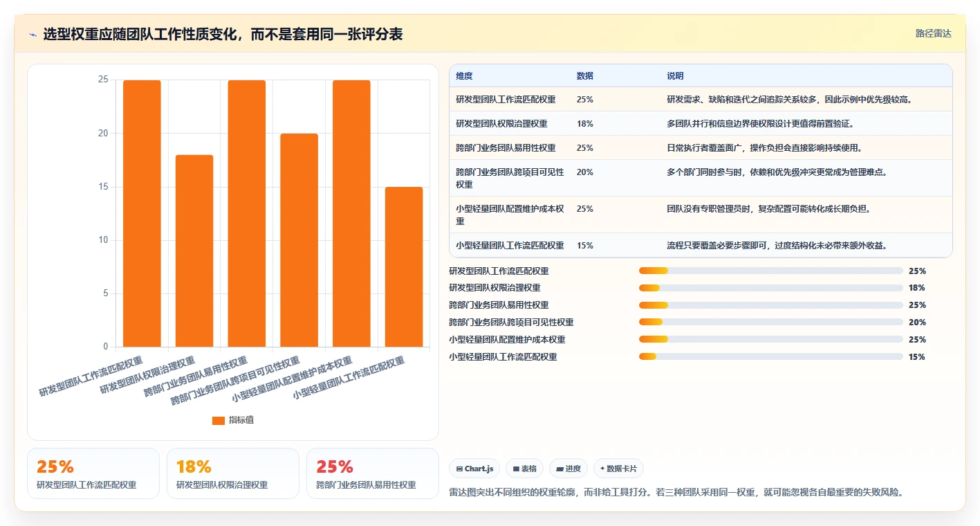Click x-axis label 研发型团队权限治理权重
Screen dimensions: 980x526
(147, 376)
